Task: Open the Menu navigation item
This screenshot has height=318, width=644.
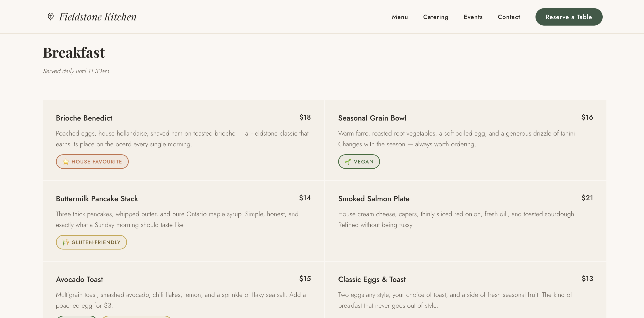Action: 400,17
